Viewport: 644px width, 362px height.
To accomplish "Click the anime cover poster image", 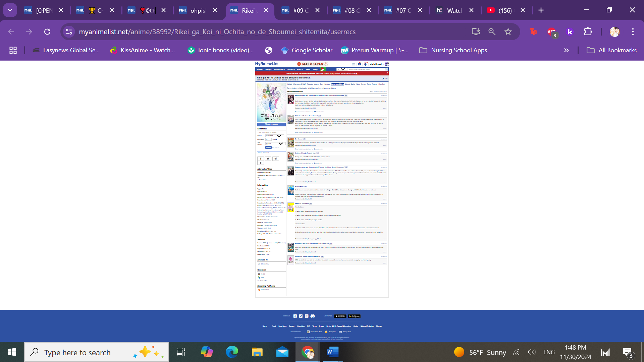I will click(x=271, y=102).
